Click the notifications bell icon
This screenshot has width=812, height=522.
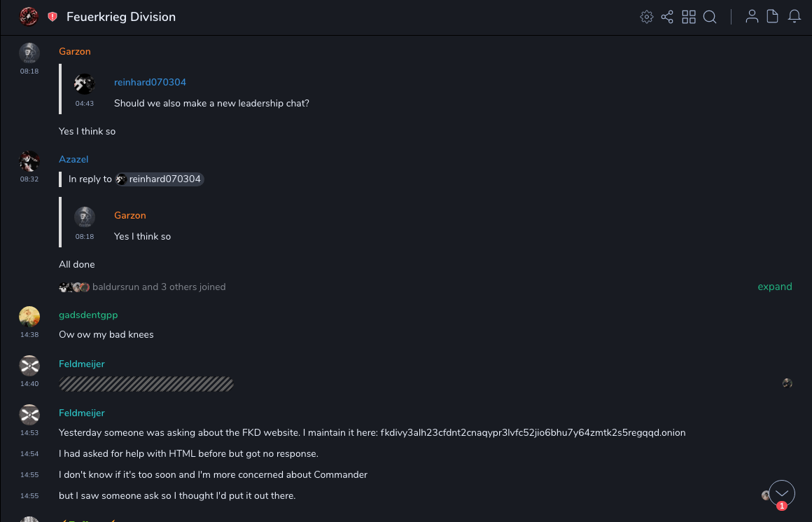pyautogui.click(x=794, y=17)
